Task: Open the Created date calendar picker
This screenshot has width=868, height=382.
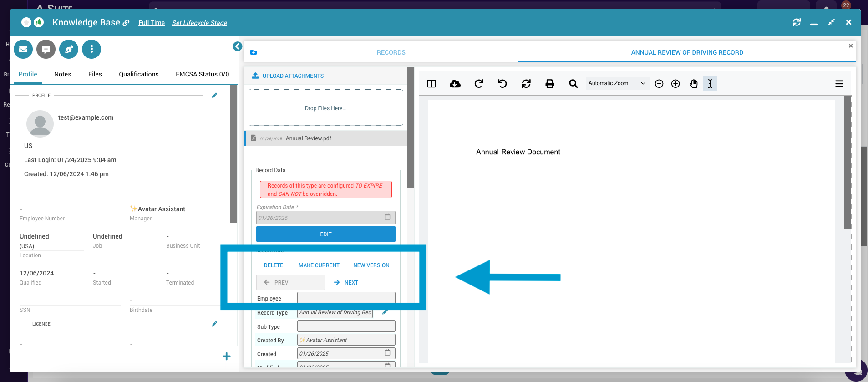Action: [x=387, y=352]
